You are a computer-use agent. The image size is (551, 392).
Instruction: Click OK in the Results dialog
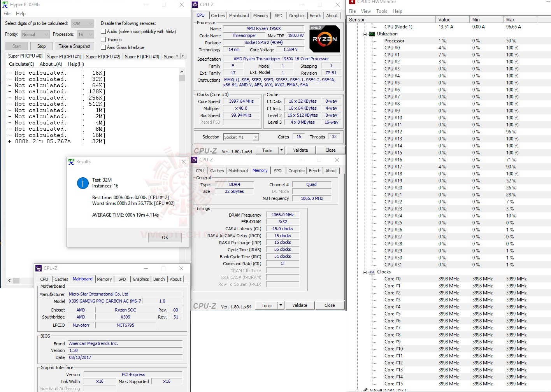click(x=165, y=238)
